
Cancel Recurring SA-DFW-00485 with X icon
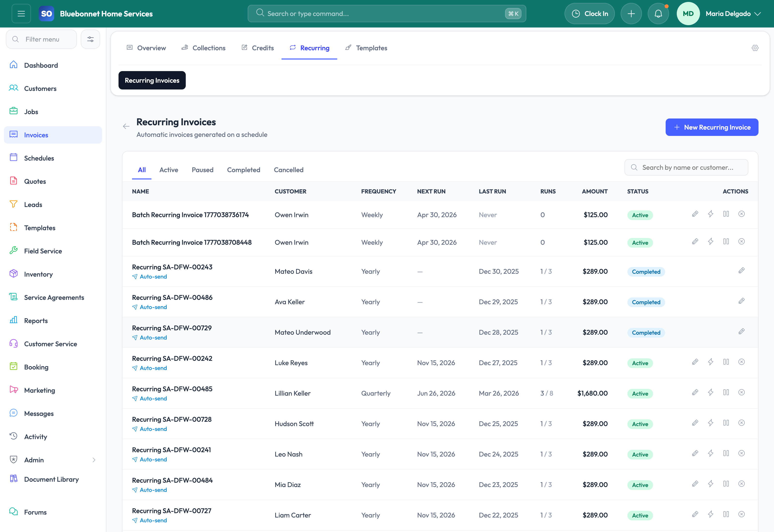741,392
